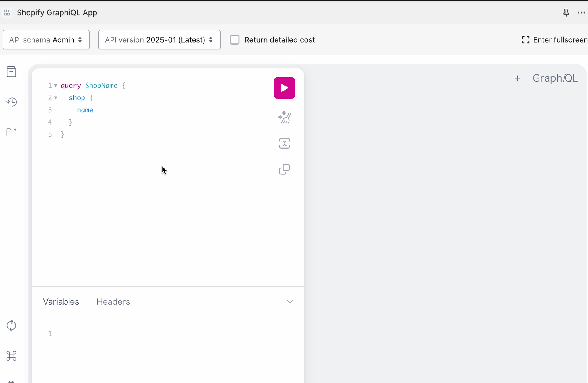Open the keyboard shortcuts dialog icon
Image resolution: width=588 pixels, height=383 pixels.
(11, 356)
